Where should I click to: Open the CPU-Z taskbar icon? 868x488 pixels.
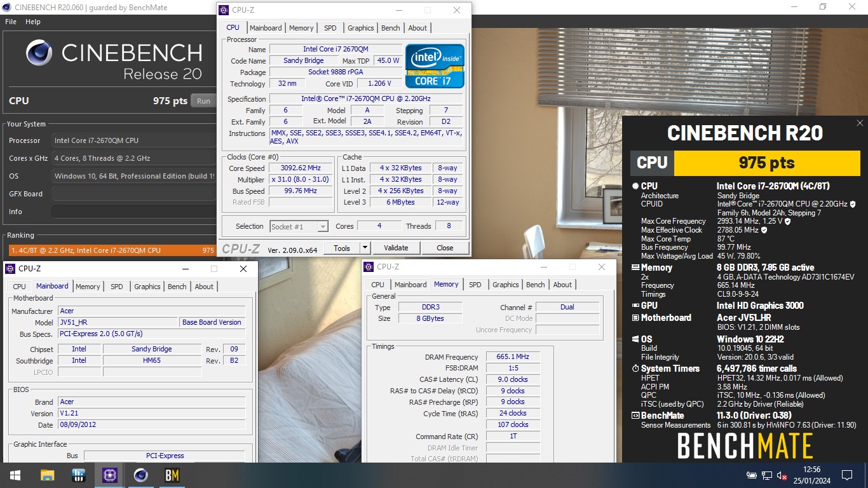[x=110, y=475]
